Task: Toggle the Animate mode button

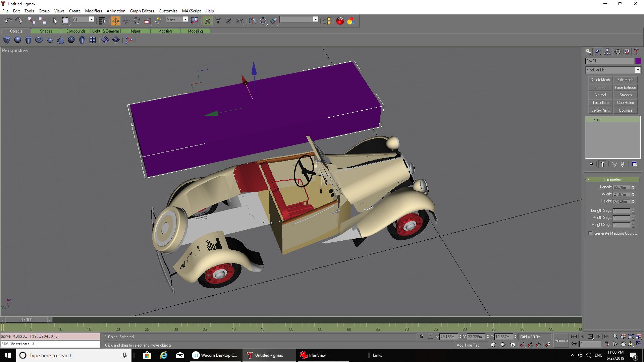Action: [x=561, y=341]
